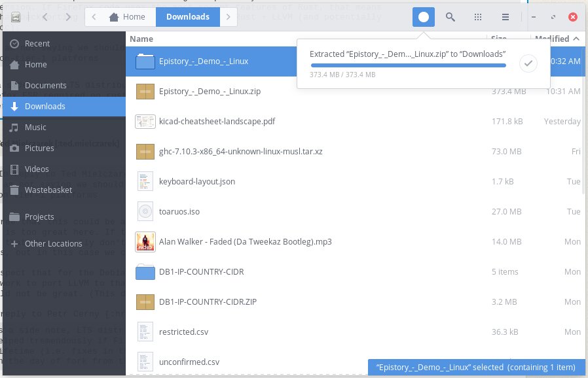Click the path bar right chevron
The image size is (588, 378).
click(x=228, y=17)
